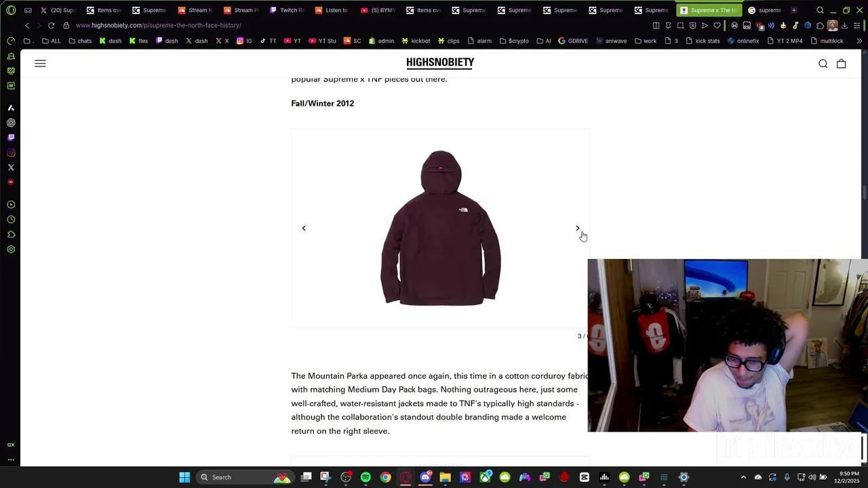Open the history clock in sidebar

11,220
